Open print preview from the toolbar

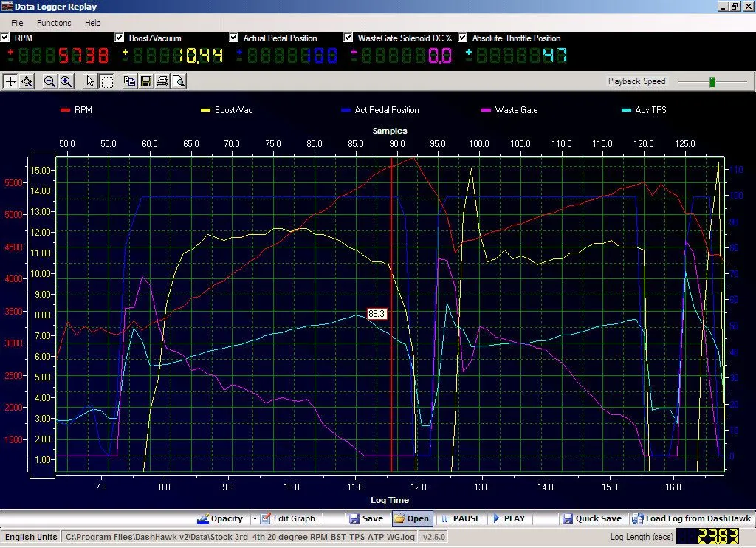click(179, 82)
